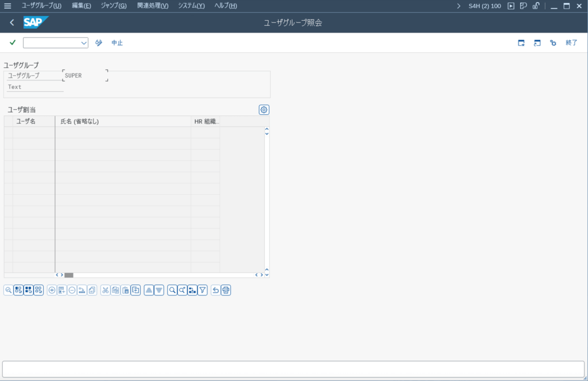Image resolution: width=588 pixels, height=381 pixels.
Task: Click the paste clipboard icon
Action: coord(126,290)
